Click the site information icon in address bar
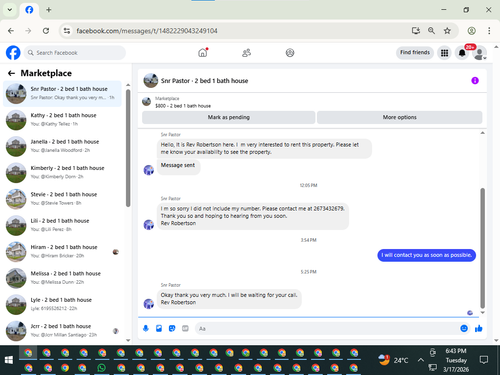500x375 pixels. [67, 31]
